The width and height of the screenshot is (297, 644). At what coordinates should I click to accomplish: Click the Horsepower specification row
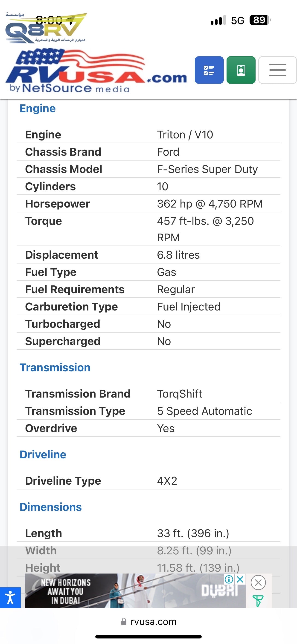point(148,204)
